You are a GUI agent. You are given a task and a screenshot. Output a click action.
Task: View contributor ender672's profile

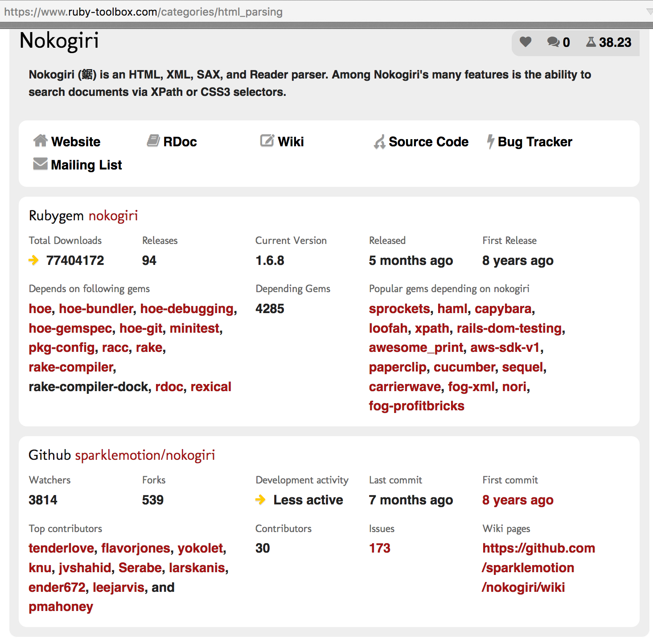point(57,587)
